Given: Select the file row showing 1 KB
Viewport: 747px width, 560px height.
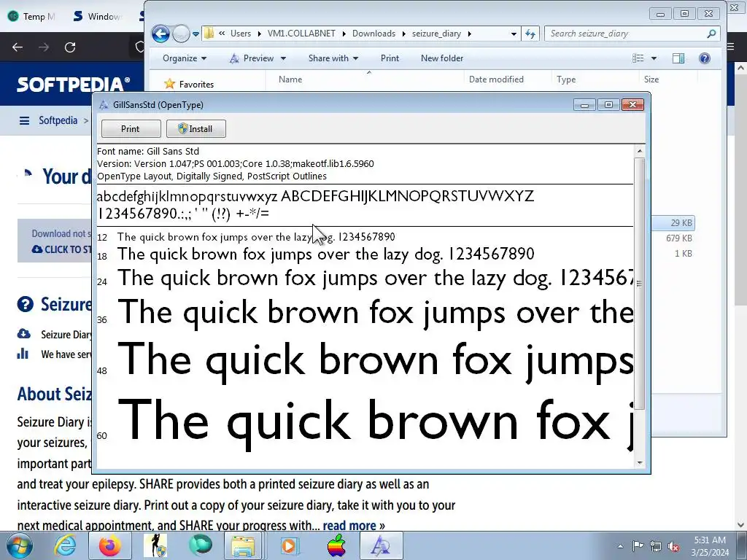Looking at the screenshot, I should (x=673, y=253).
